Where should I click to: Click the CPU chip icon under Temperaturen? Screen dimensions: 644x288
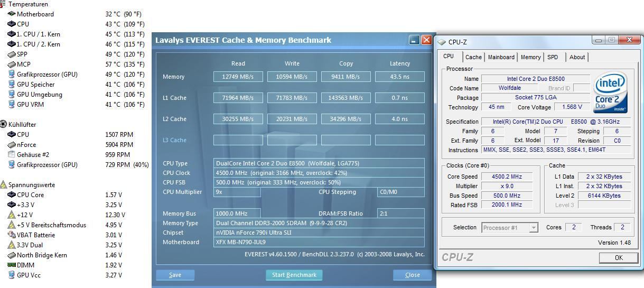12,24
